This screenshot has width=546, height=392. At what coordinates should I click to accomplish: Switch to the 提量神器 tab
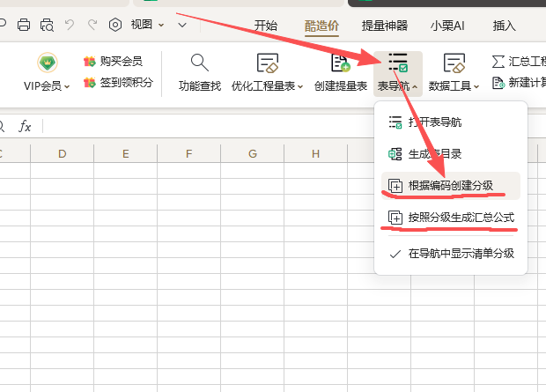[385, 26]
